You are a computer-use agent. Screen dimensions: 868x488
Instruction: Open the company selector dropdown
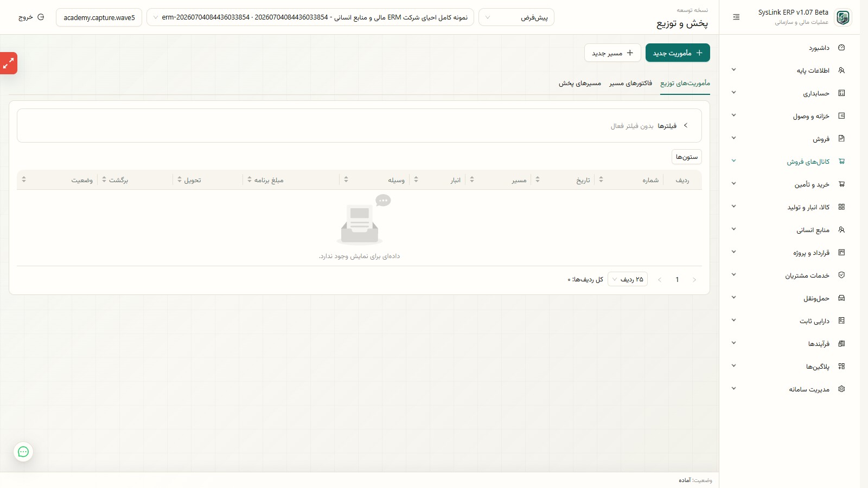point(310,17)
